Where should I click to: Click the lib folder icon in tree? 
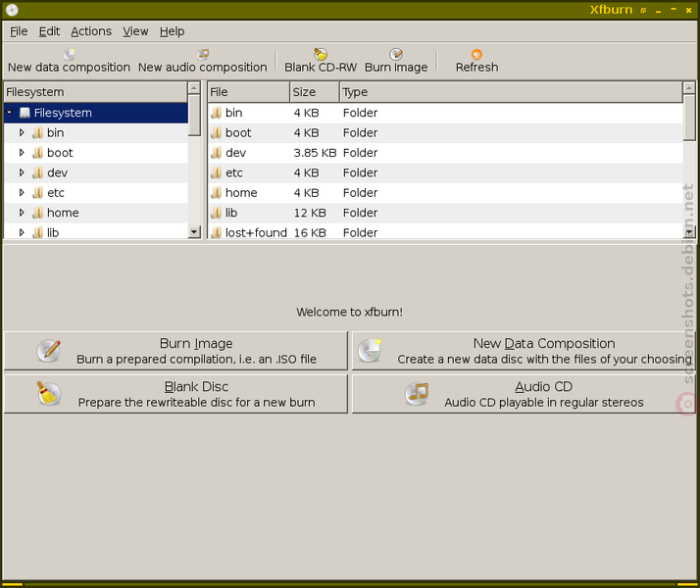[38, 232]
